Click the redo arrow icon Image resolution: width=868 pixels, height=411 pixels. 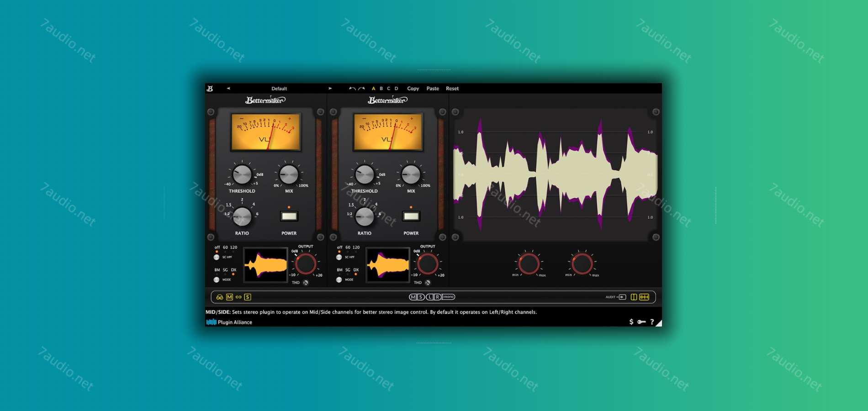click(x=361, y=89)
